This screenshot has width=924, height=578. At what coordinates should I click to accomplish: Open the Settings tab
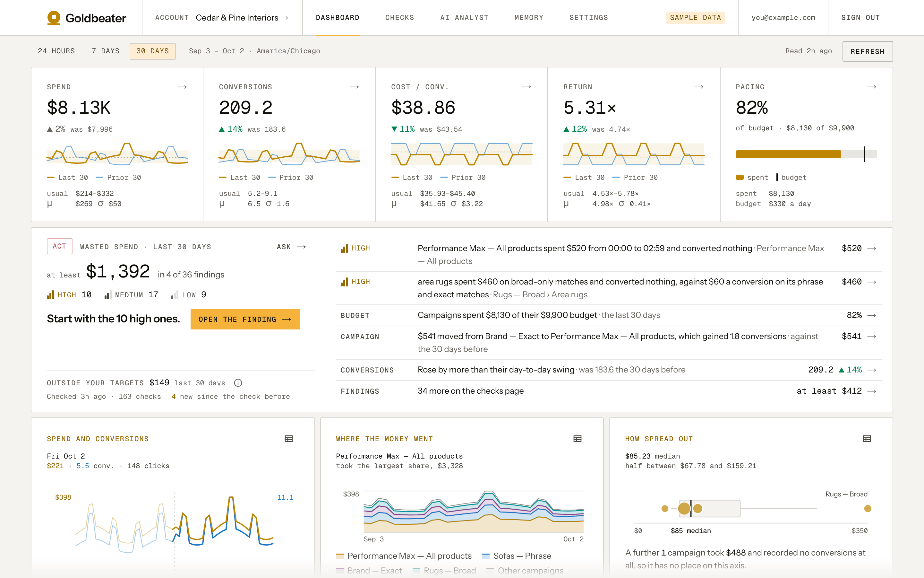click(x=589, y=18)
